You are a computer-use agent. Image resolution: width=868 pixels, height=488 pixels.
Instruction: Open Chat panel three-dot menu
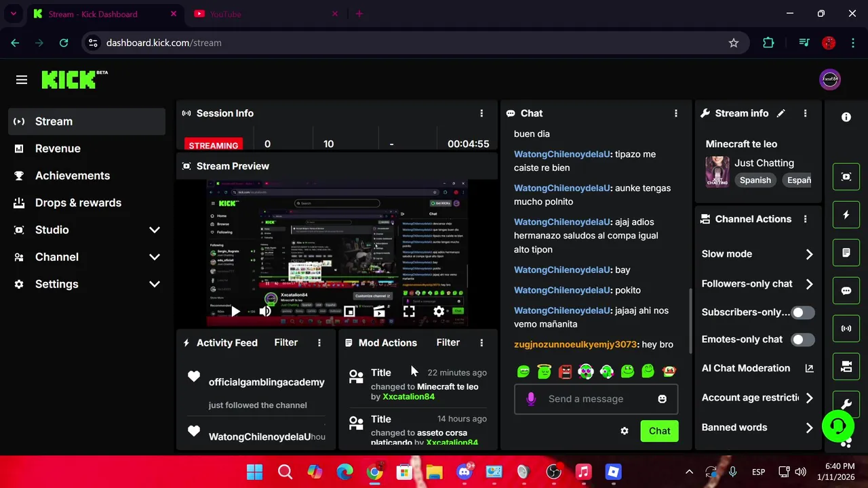click(x=675, y=113)
